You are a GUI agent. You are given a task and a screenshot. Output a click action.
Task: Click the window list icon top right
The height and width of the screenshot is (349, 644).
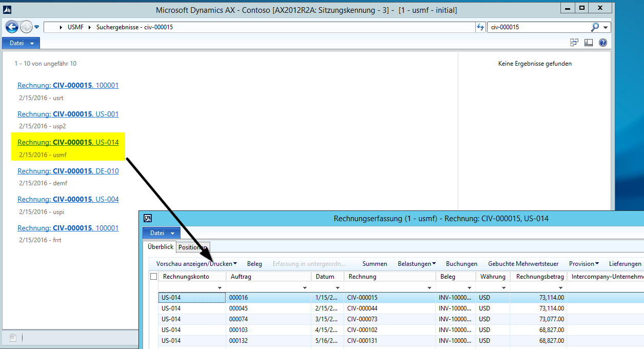(x=574, y=43)
